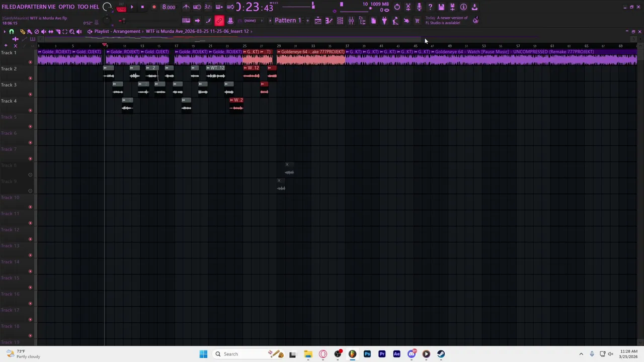Toggle playlist snap magnet icon
Image resolution: width=644 pixels, height=362 pixels.
point(12,31)
